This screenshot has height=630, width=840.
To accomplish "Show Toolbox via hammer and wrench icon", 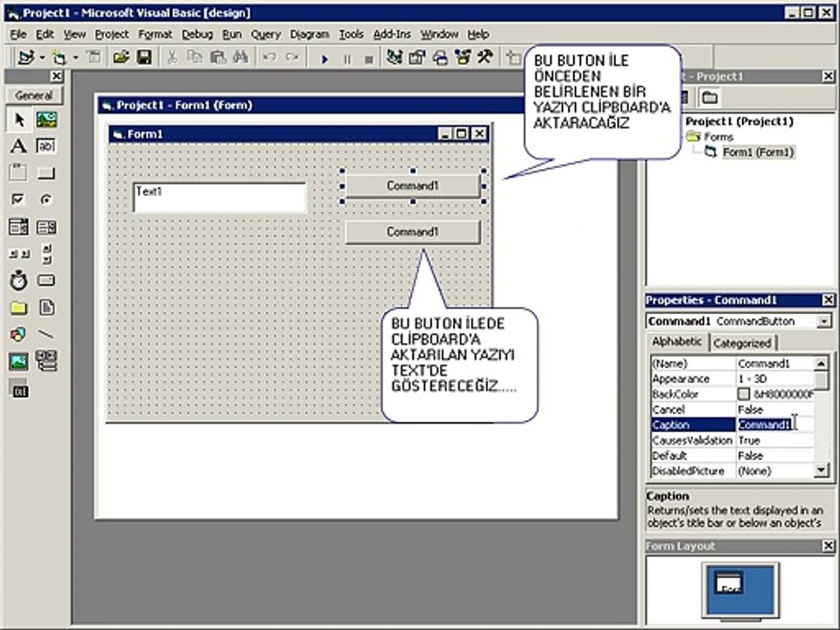I will coord(485,57).
